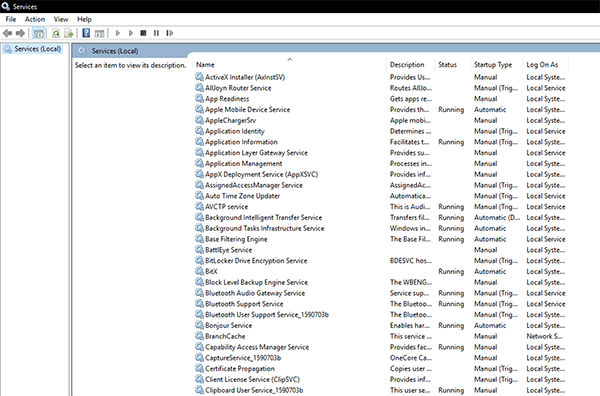Click gear icon of ActiveX Installer service
This screenshot has height=396, width=600.
coord(199,77)
